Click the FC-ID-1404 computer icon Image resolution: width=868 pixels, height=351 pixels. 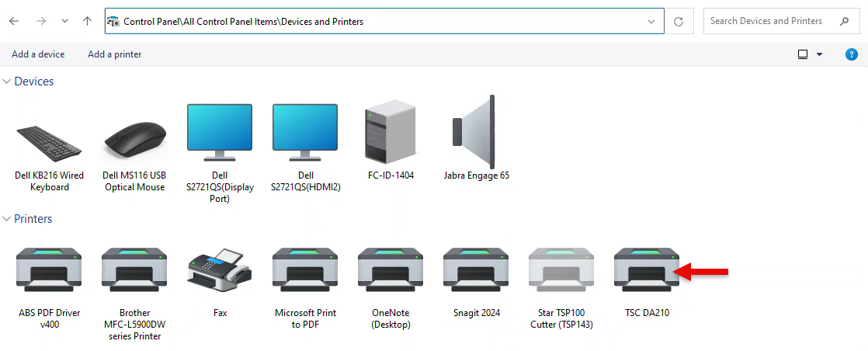[x=391, y=133]
